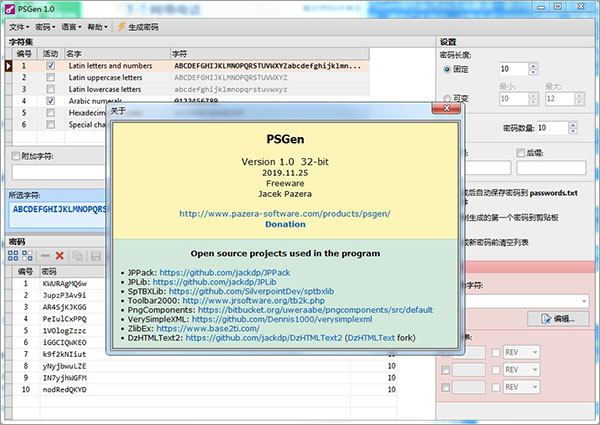Click the 密码数量 count input field

pos(552,128)
